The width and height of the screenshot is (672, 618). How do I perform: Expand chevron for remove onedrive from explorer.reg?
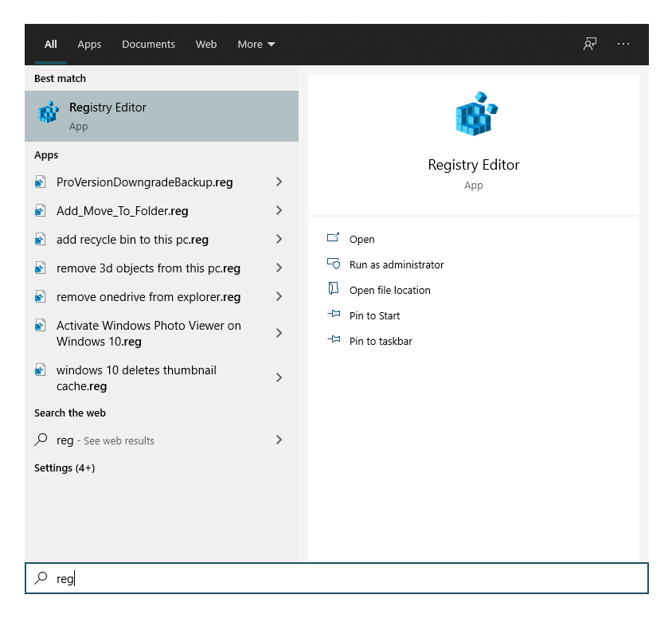pos(279,296)
